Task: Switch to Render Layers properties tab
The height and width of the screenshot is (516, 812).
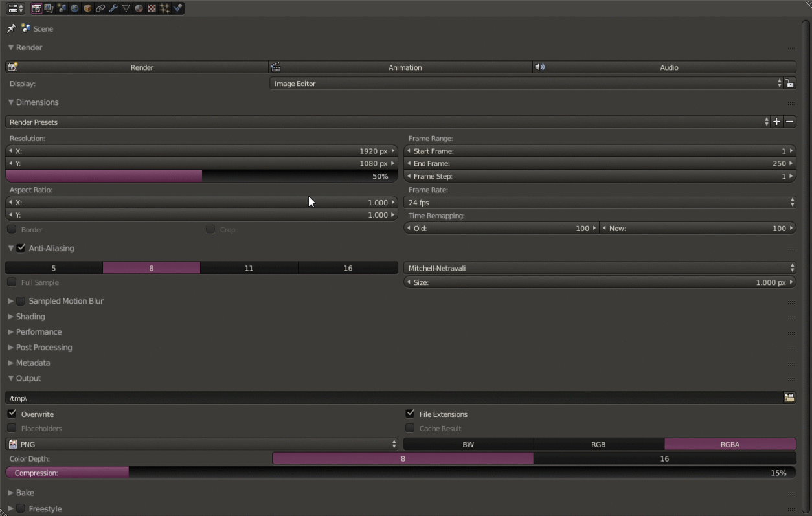Action: coord(49,8)
